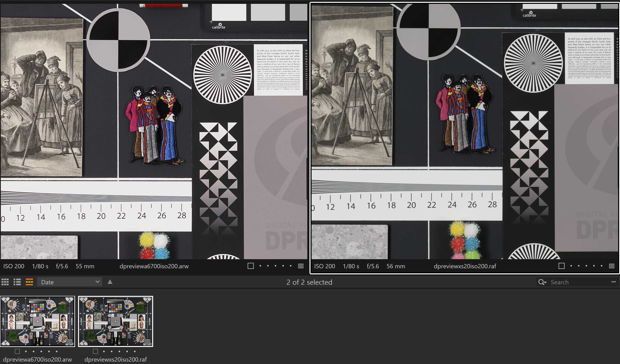The height and width of the screenshot is (364, 620).
Task: Click 'ISO 200' in the a6700 viewer bar
Action: coord(14,266)
